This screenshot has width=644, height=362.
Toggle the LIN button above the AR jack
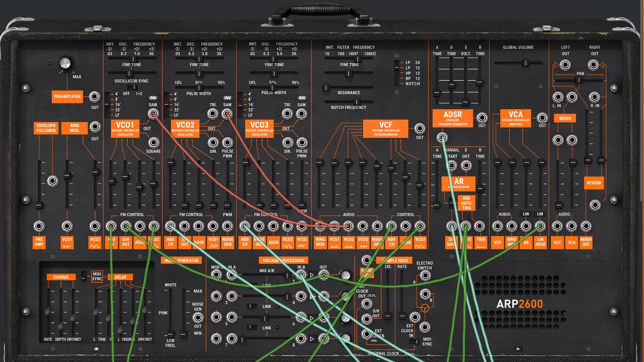[x=526, y=214]
